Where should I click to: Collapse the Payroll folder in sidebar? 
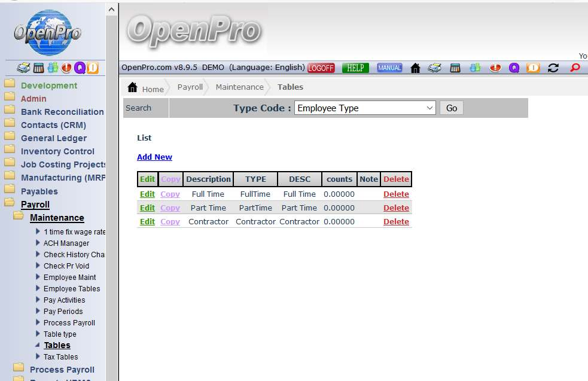pos(35,205)
